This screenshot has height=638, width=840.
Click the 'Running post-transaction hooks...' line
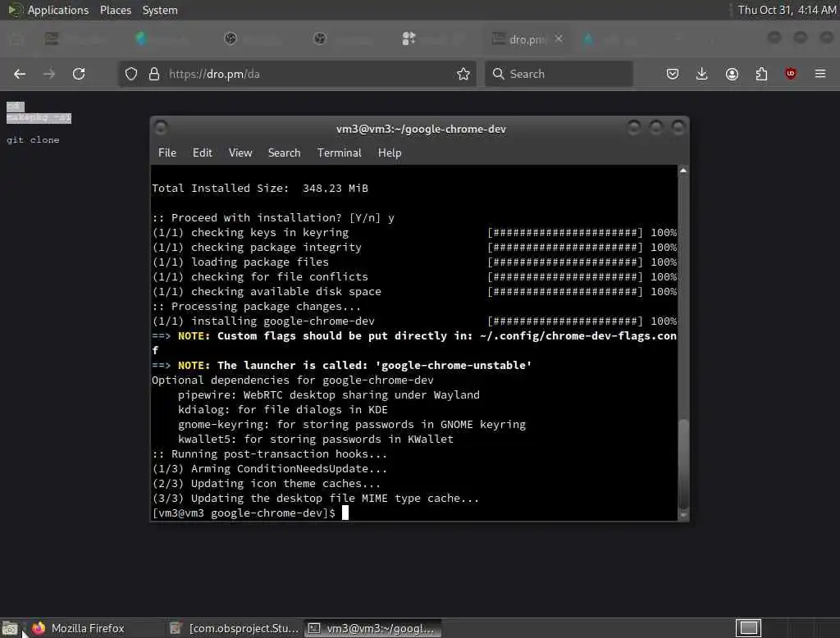tap(269, 453)
